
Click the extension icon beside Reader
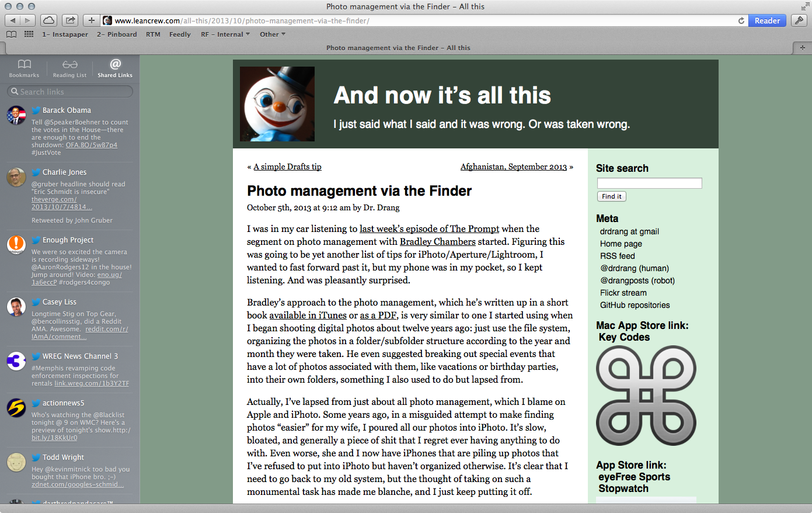tap(799, 20)
